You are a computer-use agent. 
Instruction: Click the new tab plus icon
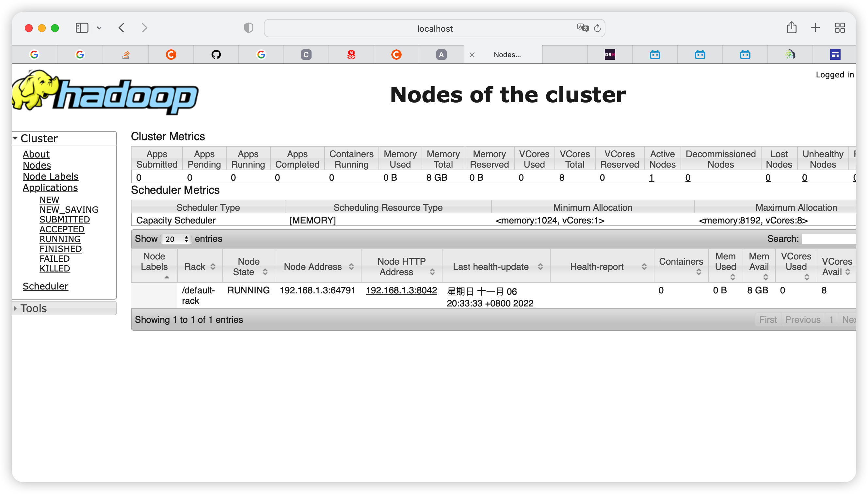815,28
